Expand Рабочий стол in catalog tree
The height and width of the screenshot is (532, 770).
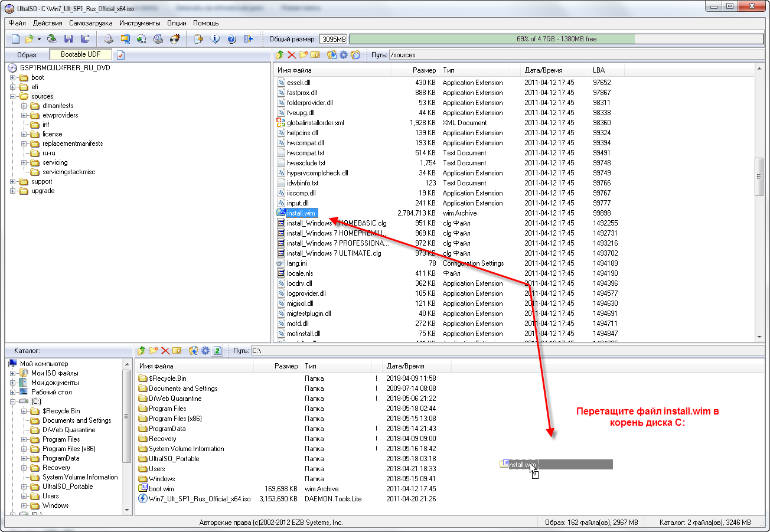click(13, 392)
